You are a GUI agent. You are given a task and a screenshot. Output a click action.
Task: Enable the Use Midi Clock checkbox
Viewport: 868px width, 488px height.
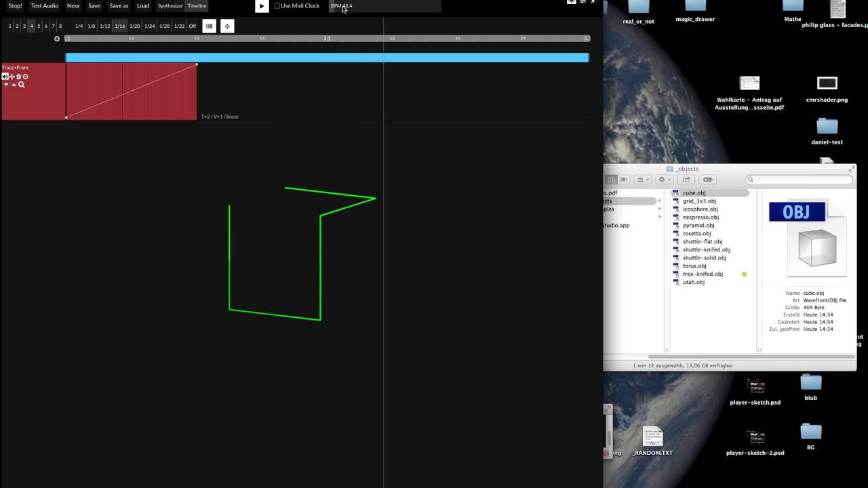277,6
